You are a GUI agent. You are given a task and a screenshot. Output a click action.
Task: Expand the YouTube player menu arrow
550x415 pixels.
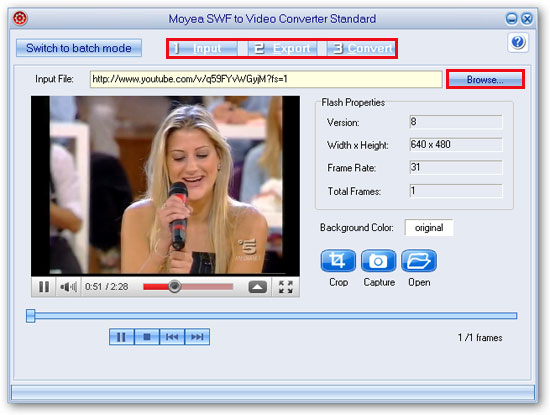[x=257, y=287]
